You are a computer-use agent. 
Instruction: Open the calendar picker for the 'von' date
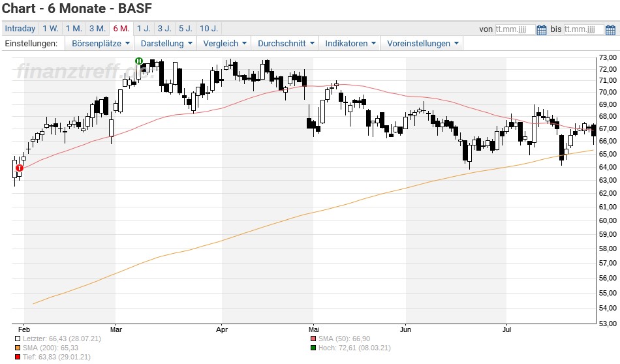(541, 29)
